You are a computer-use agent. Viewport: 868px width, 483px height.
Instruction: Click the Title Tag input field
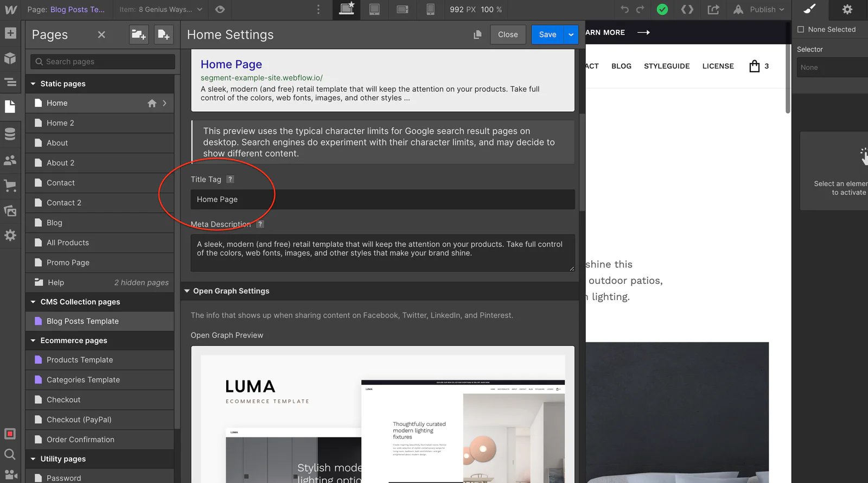click(x=382, y=200)
